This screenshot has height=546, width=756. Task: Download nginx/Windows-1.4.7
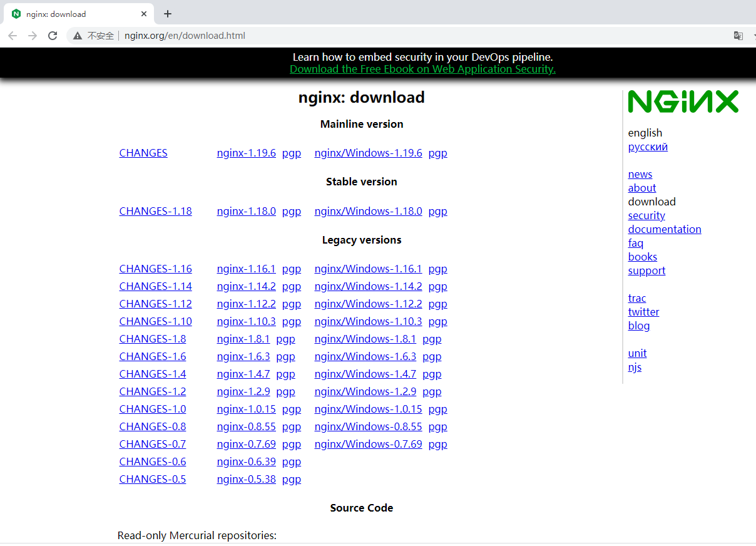click(365, 374)
